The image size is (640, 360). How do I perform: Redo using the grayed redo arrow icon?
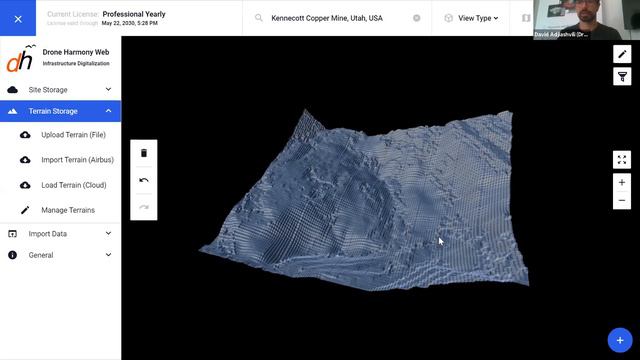(144, 207)
